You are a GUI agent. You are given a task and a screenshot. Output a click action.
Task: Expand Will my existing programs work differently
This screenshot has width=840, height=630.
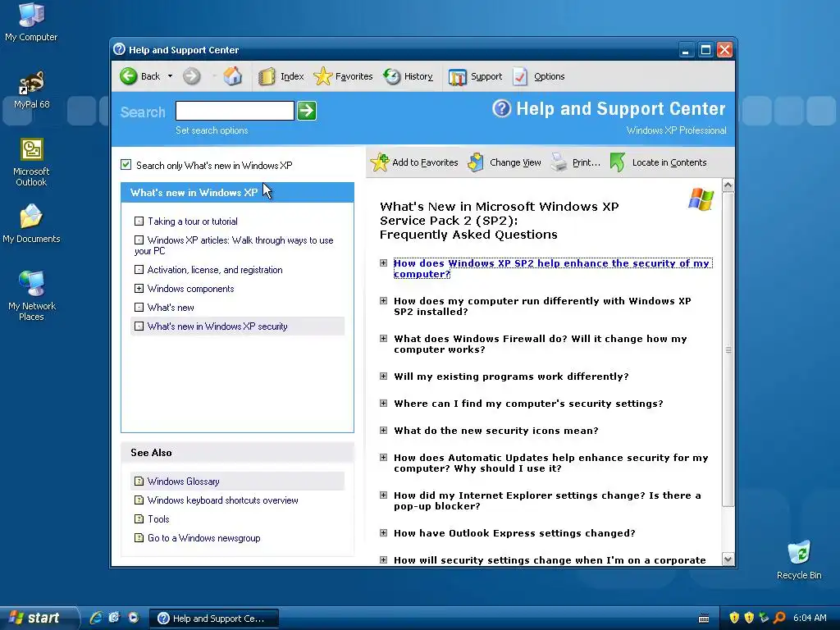[x=383, y=376]
